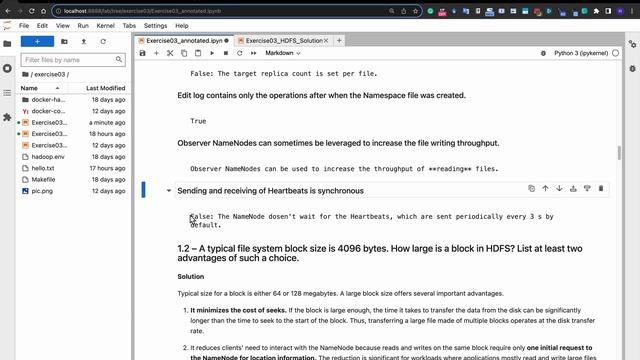Open debugger bug icon near kernel name
Image resolution: width=640 pixels, height=360 pixels.
(543, 53)
